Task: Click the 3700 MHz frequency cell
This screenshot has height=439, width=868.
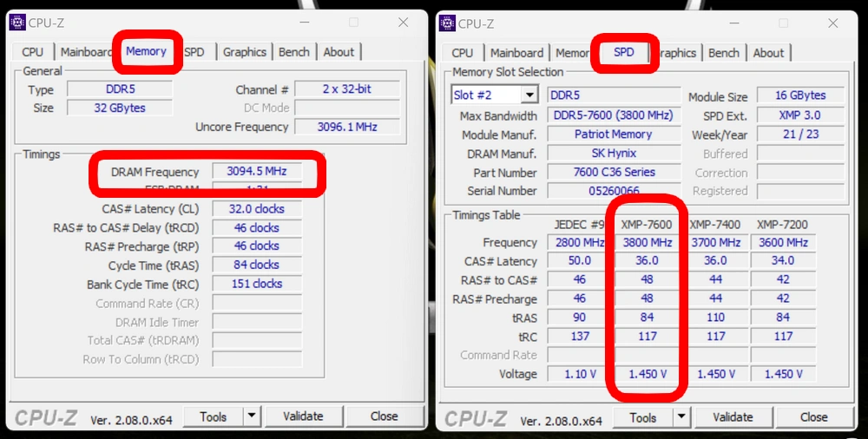Action: [x=715, y=242]
